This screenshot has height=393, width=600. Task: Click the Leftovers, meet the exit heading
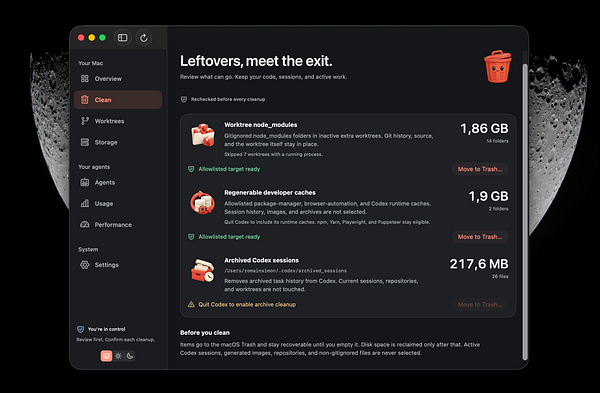[x=256, y=61]
